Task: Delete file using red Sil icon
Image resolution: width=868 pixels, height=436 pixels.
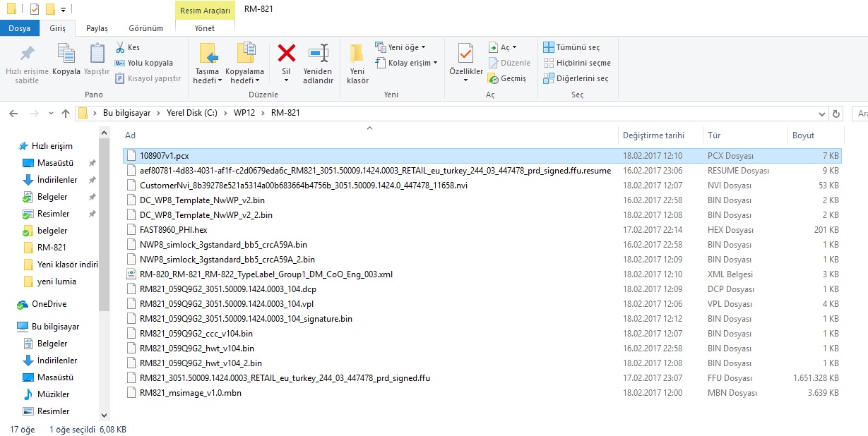Action: [x=286, y=54]
